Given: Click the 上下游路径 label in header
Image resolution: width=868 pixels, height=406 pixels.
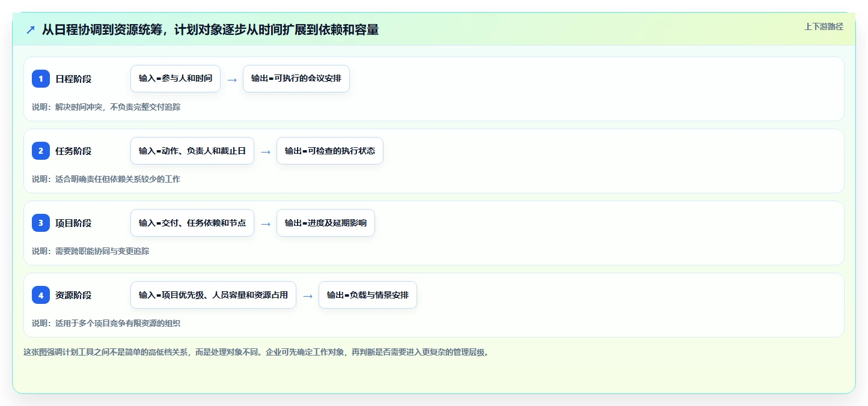Looking at the screenshot, I should pos(824,26).
